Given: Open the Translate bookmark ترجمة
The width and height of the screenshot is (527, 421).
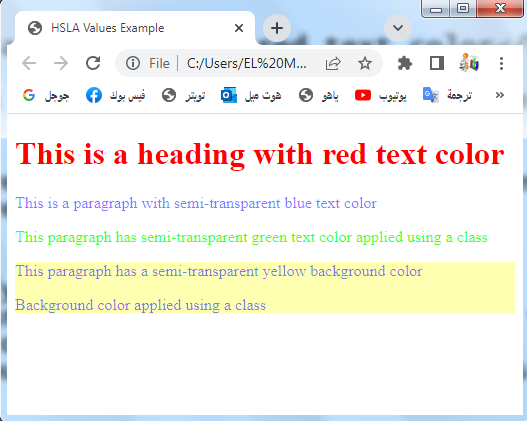Looking at the screenshot, I should point(447,96).
